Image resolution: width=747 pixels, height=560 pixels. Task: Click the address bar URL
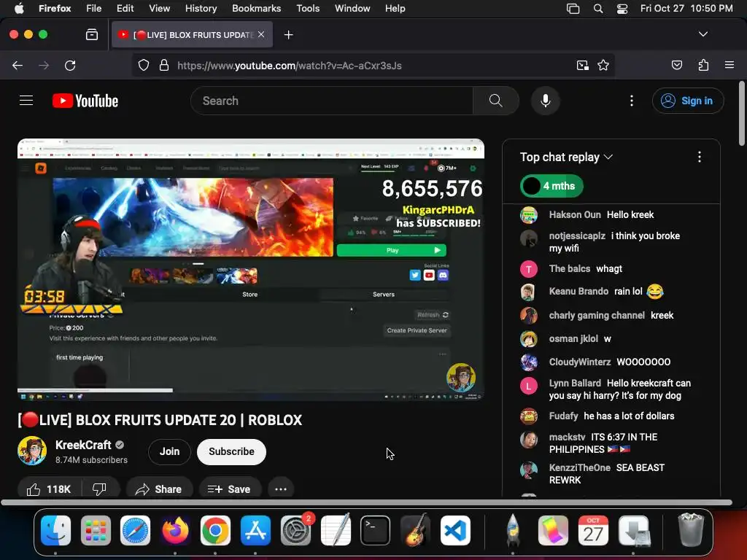tap(289, 66)
